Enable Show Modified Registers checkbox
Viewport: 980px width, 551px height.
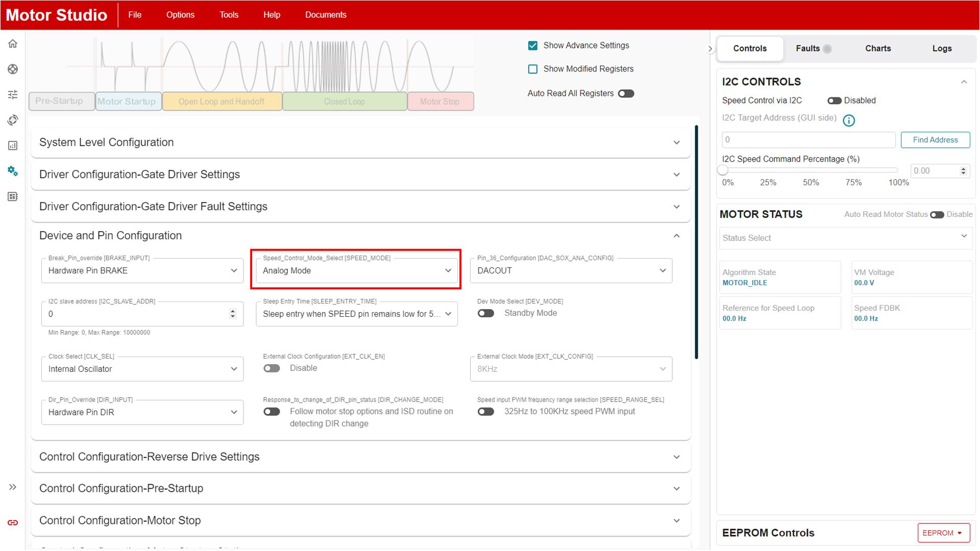(x=533, y=69)
